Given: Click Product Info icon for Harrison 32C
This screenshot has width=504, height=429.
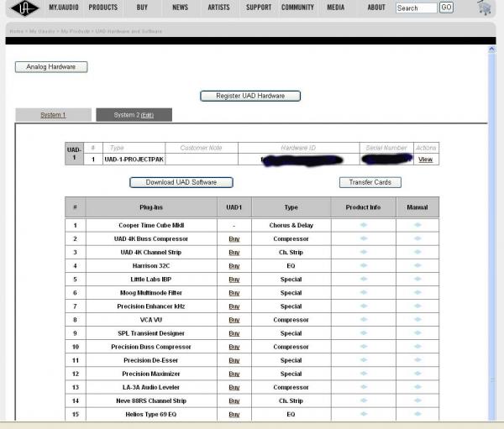Looking at the screenshot, I should [364, 266].
